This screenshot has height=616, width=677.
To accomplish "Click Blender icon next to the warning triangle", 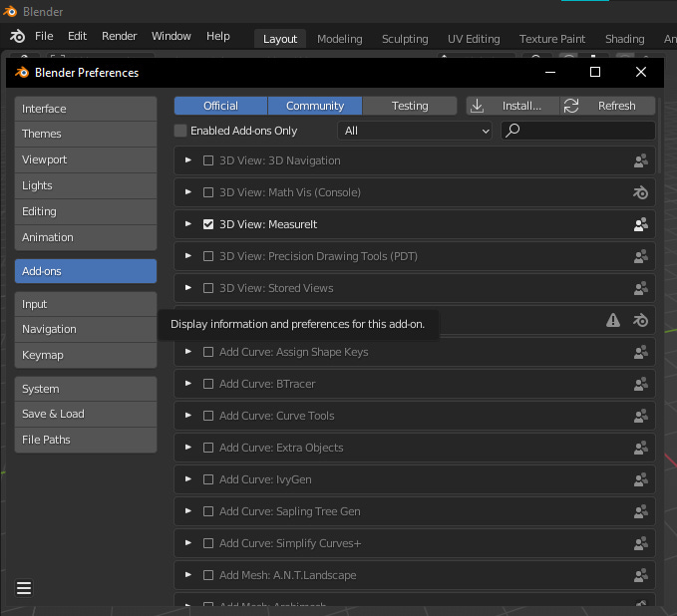I will (641, 320).
